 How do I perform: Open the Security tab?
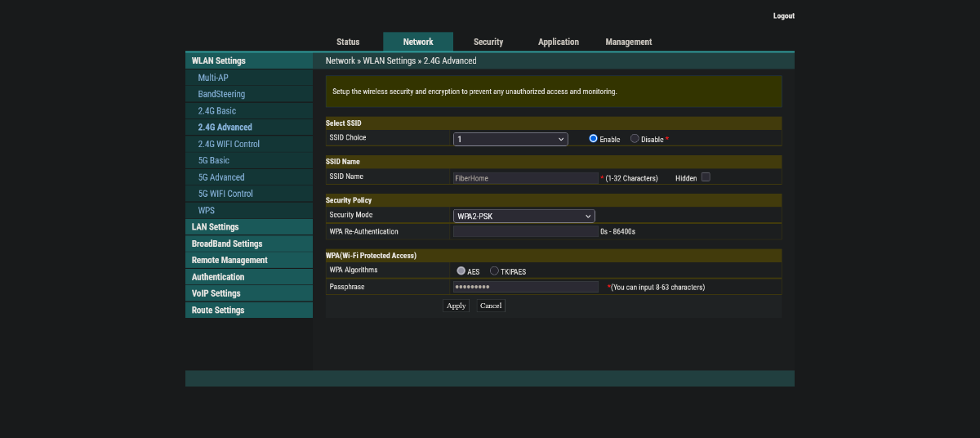(488, 42)
